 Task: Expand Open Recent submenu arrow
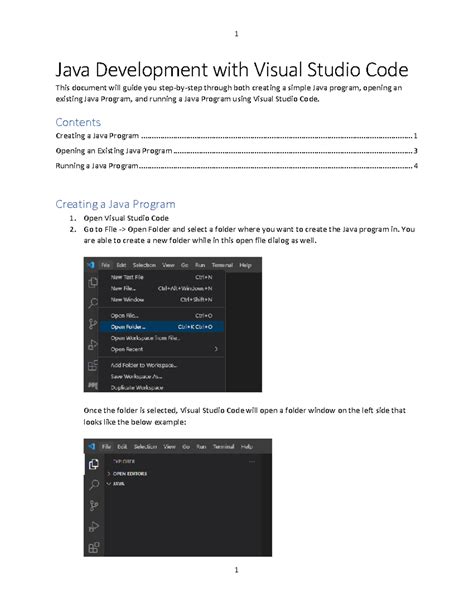[216, 349]
